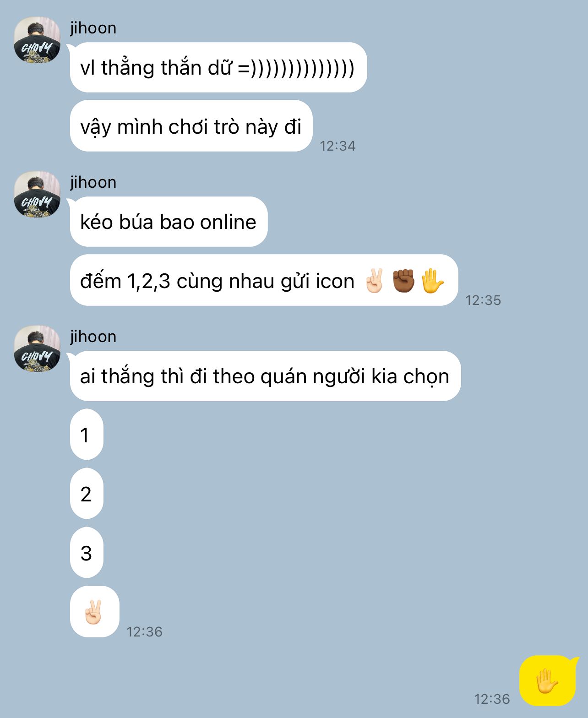Click the 12:34 timestamp
Viewport: 588px width, 718px height.
[338, 146]
